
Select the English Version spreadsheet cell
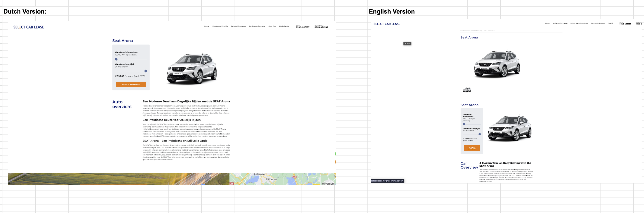tap(392, 12)
